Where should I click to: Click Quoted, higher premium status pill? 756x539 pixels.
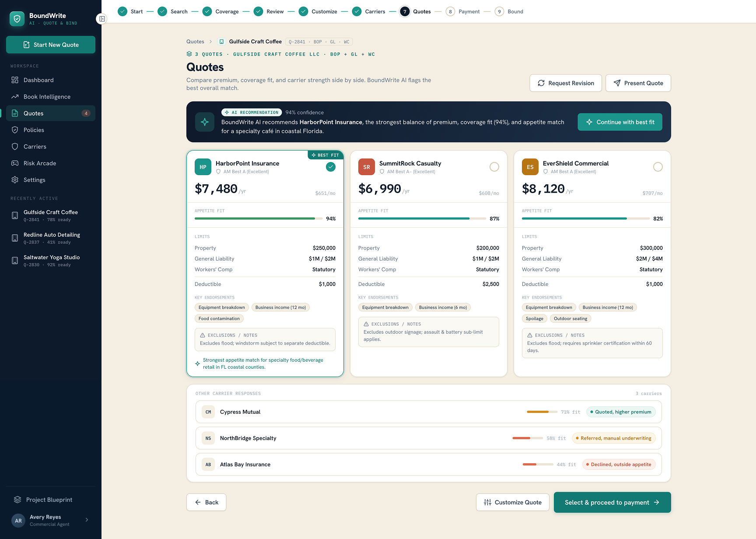(x=621, y=412)
